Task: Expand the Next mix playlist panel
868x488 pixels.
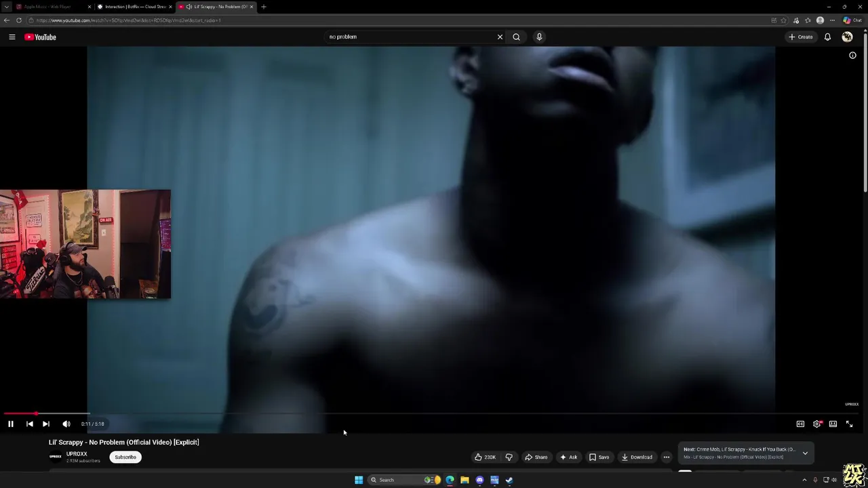Action: pos(805,453)
